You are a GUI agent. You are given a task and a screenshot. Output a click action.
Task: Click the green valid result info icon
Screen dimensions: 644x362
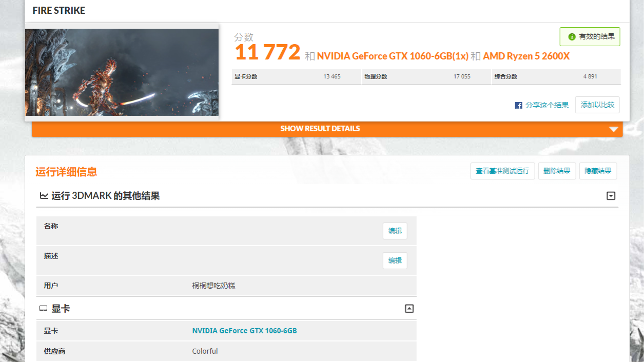572,37
